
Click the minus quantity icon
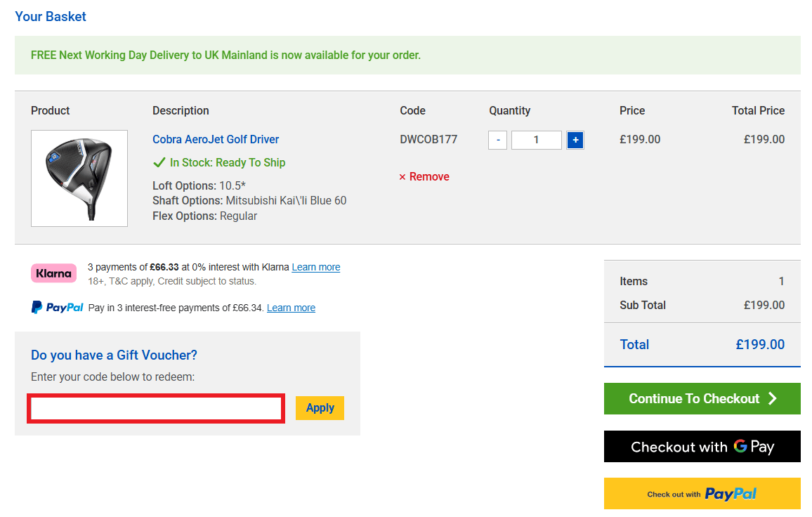(x=497, y=140)
